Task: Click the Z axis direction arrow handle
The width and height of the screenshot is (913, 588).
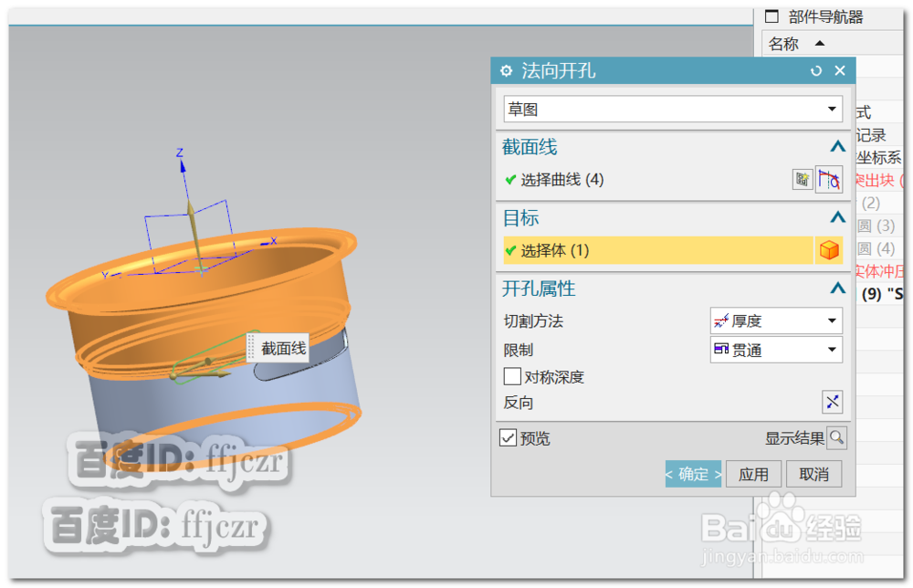Action: [183, 166]
